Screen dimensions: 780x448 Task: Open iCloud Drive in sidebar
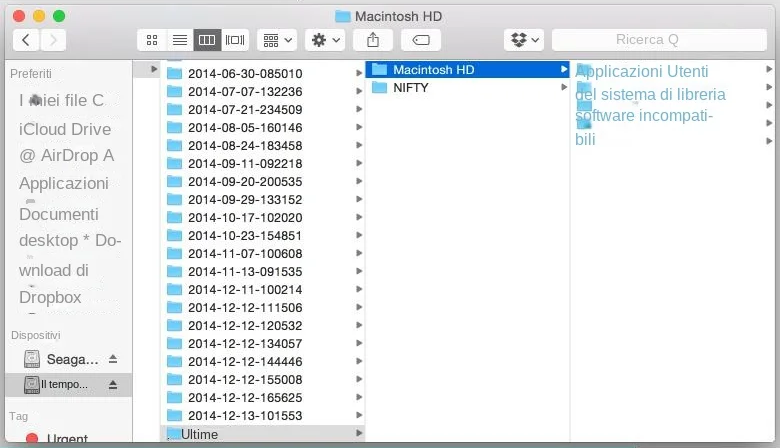click(65, 129)
